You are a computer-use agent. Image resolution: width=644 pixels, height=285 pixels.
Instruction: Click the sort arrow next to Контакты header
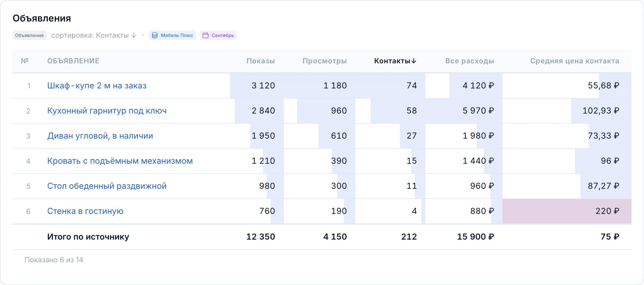414,61
